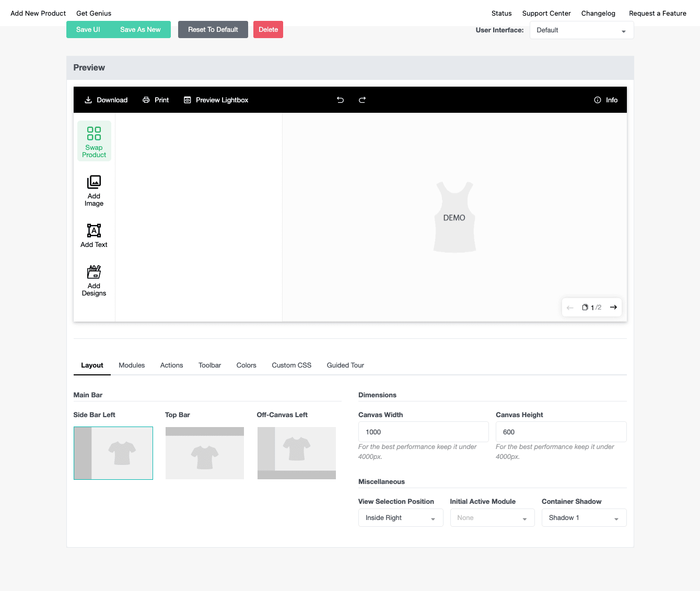700x591 pixels.
Task: Open the User Interface dropdown
Action: pos(581,30)
